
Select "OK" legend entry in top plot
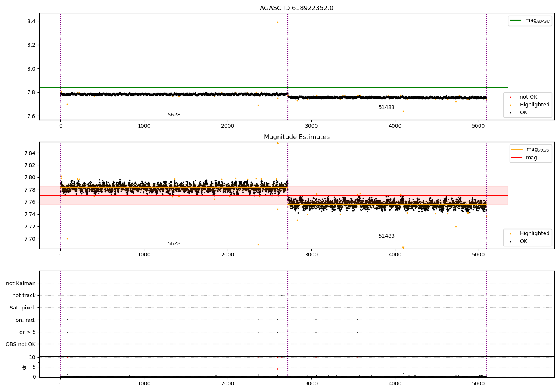[519, 112]
